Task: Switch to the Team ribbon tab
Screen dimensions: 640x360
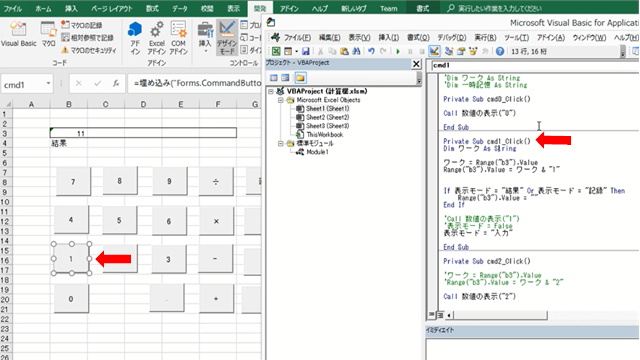Action: click(388, 8)
